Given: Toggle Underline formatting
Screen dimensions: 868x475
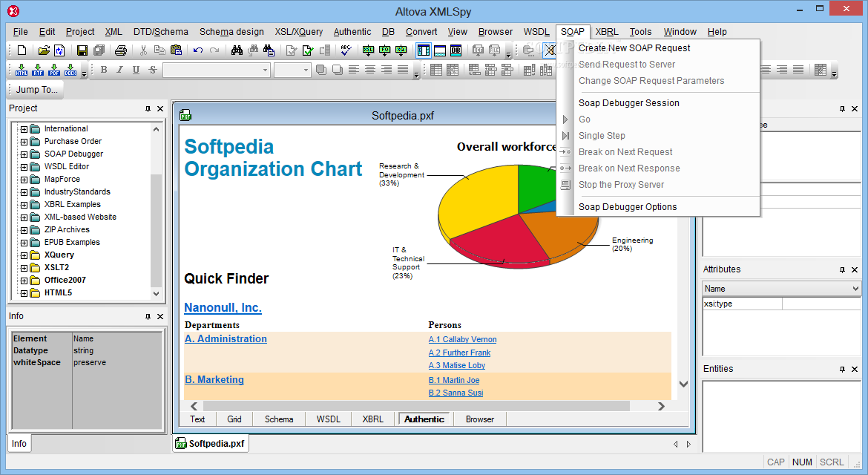Looking at the screenshot, I should tap(137, 69).
